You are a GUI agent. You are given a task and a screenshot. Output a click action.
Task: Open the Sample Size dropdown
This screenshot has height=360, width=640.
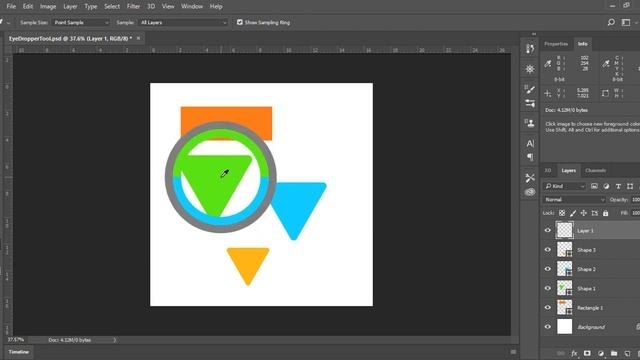(81, 22)
